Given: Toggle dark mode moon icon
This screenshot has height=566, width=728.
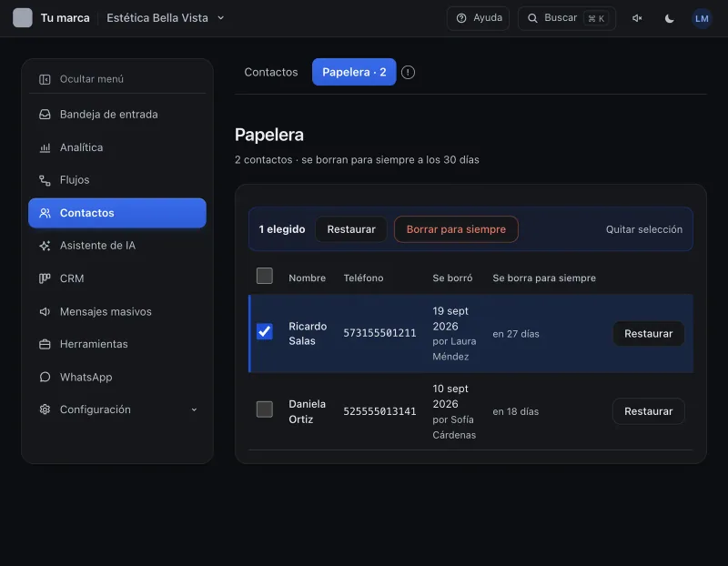Looking at the screenshot, I should [669, 18].
